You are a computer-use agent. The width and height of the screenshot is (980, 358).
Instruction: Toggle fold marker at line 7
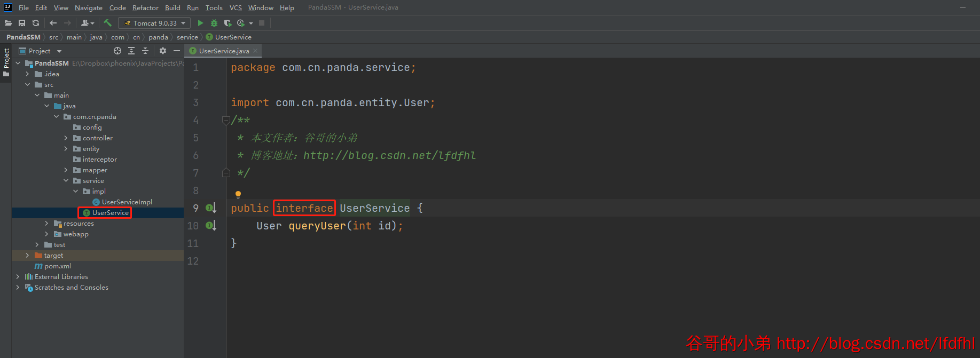(x=226, y=173)
